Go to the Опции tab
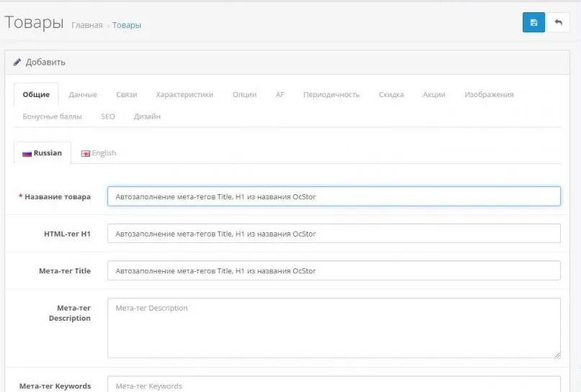This screenshot has height=392, width=581. [x=244, y=94]
